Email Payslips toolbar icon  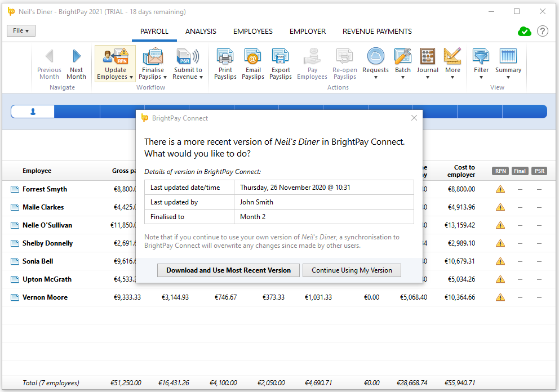[x=253, y=64]
